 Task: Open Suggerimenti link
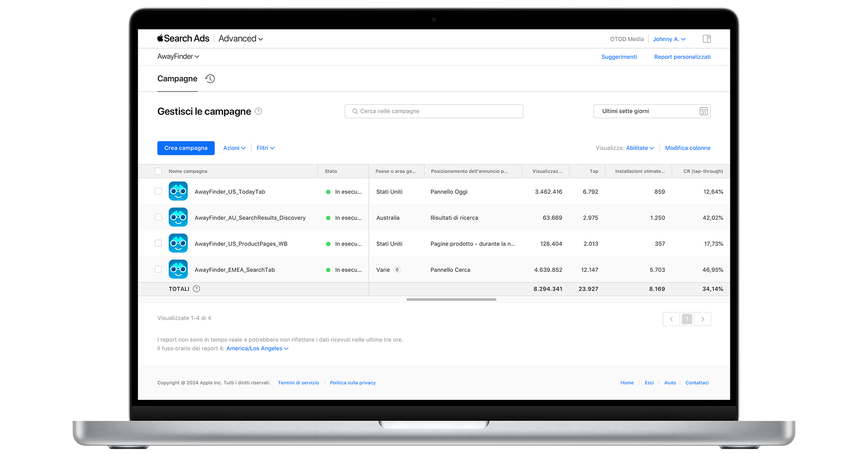point(619,57)
